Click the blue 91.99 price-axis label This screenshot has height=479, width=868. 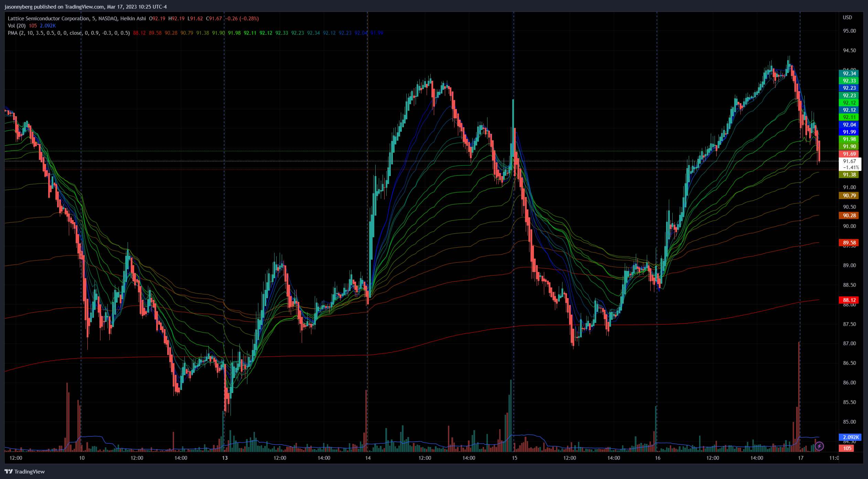click(849, 132)
